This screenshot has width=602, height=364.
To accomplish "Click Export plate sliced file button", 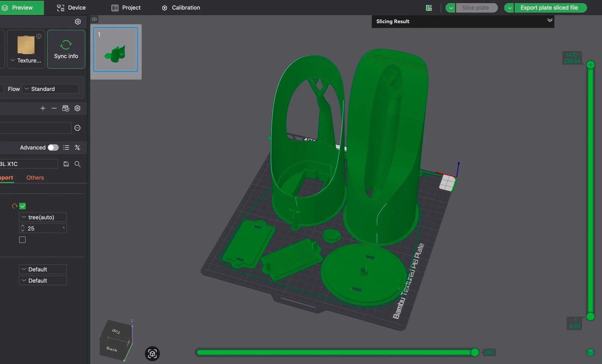I will pyautogui.click(x=549, y=8).
